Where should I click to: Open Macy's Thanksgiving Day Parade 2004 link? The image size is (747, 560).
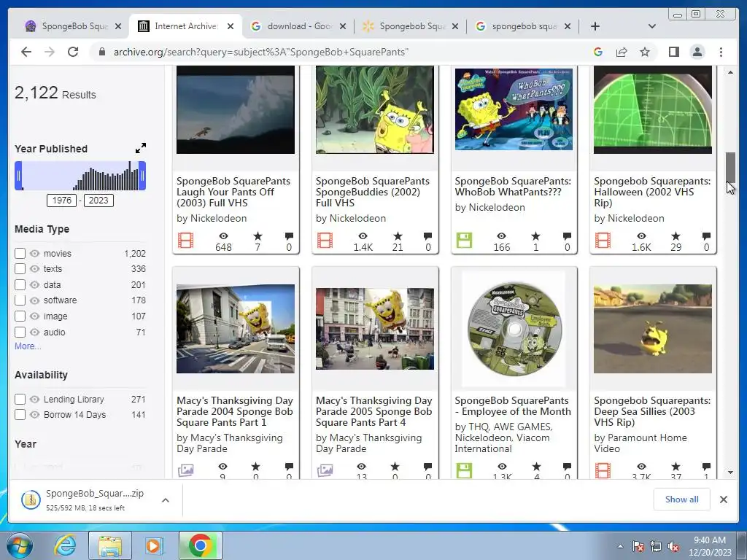(x=235, y=411)
